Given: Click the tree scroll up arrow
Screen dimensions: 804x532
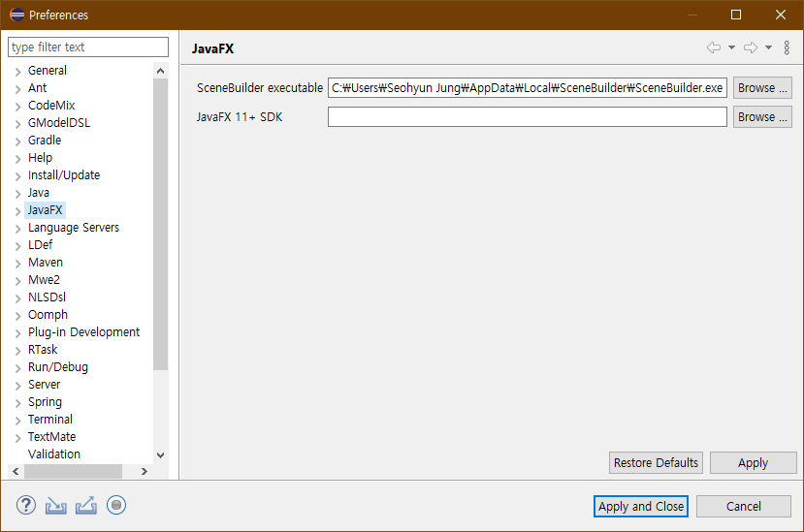Looking at the screenshot, I should pos(160,71).
